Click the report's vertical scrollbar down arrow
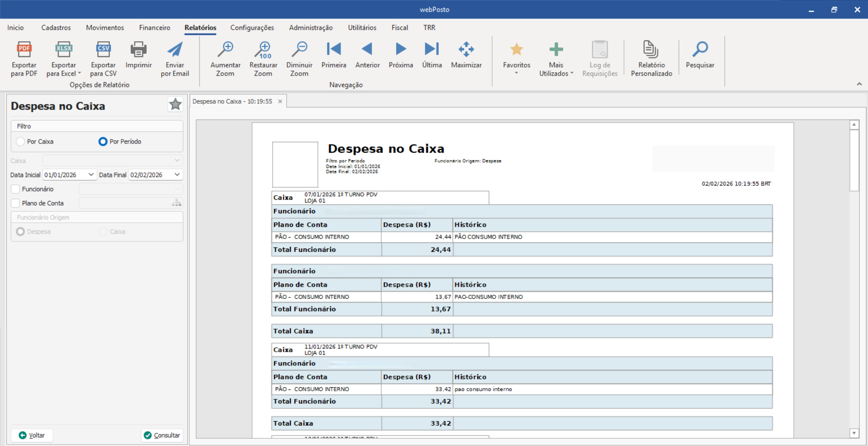The image size is (868, 446). click(854, 433)
